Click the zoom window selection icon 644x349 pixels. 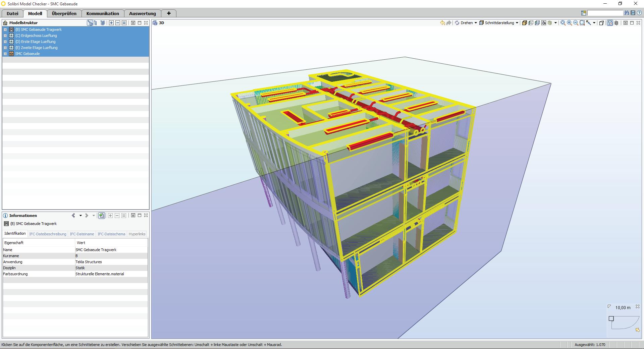582,23
